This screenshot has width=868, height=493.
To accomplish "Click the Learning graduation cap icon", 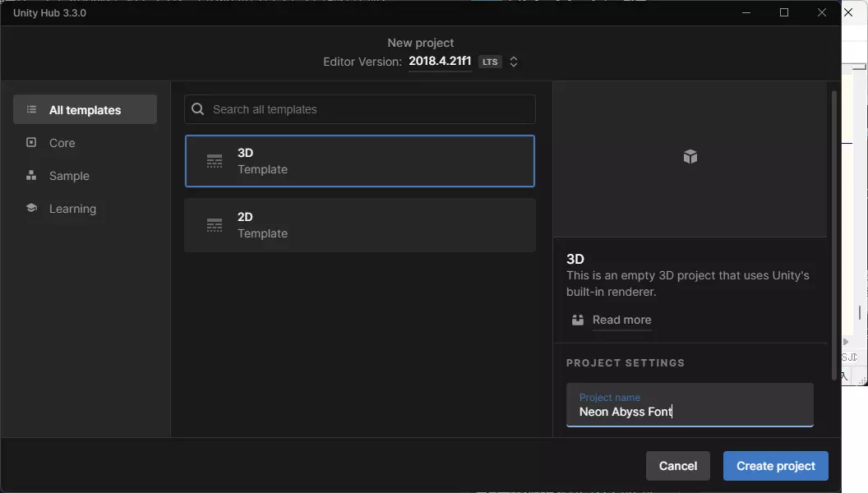I will [x=31, y=208].
